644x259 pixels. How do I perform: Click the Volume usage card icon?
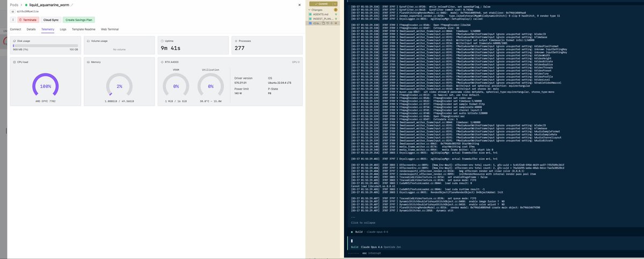point(89,41)
